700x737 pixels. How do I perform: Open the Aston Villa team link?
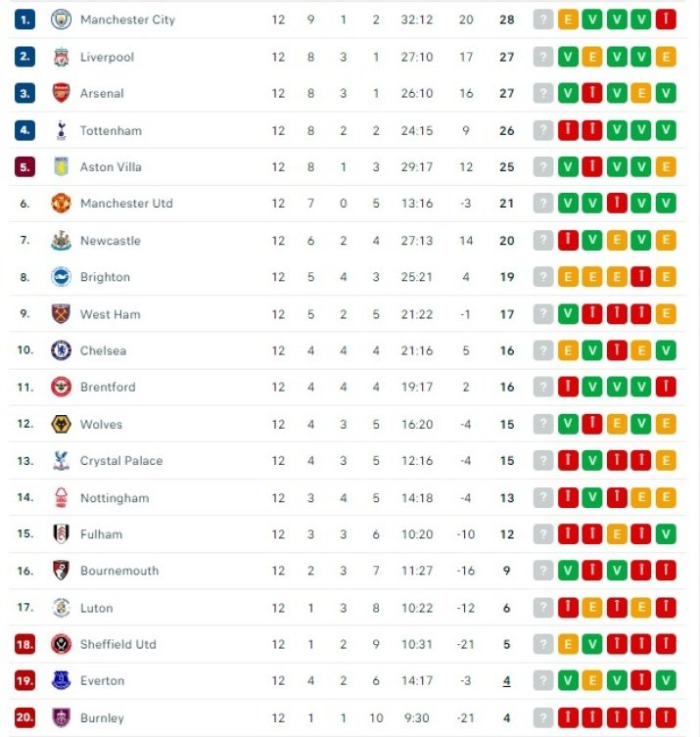(x=111, y=166)
